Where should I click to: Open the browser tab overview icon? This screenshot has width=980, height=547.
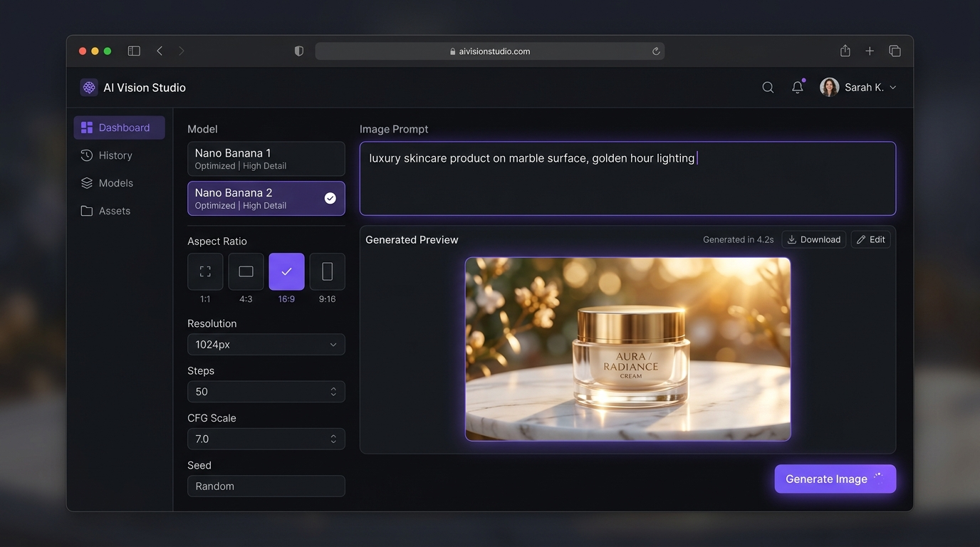[x=895, y=51]
